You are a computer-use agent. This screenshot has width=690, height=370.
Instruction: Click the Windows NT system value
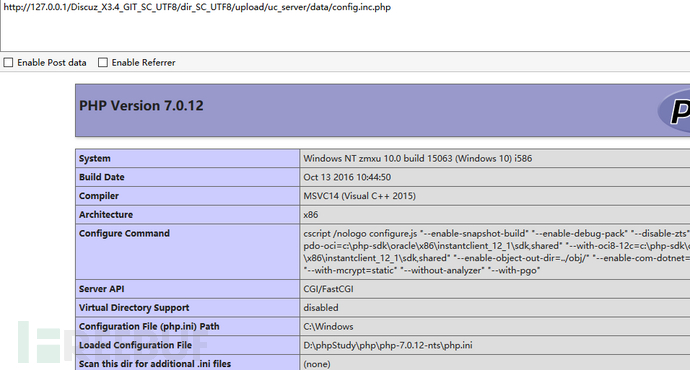[x=418, y=158]
